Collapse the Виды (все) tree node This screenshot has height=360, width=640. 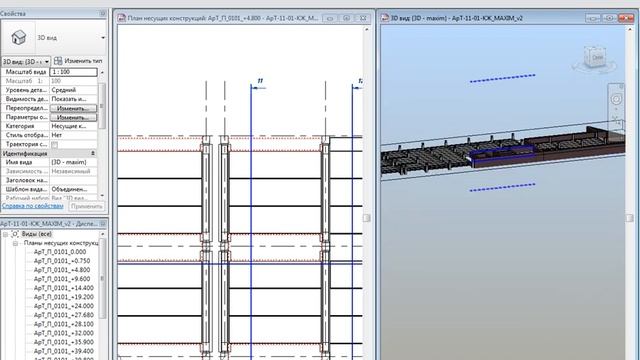[5, 234]
